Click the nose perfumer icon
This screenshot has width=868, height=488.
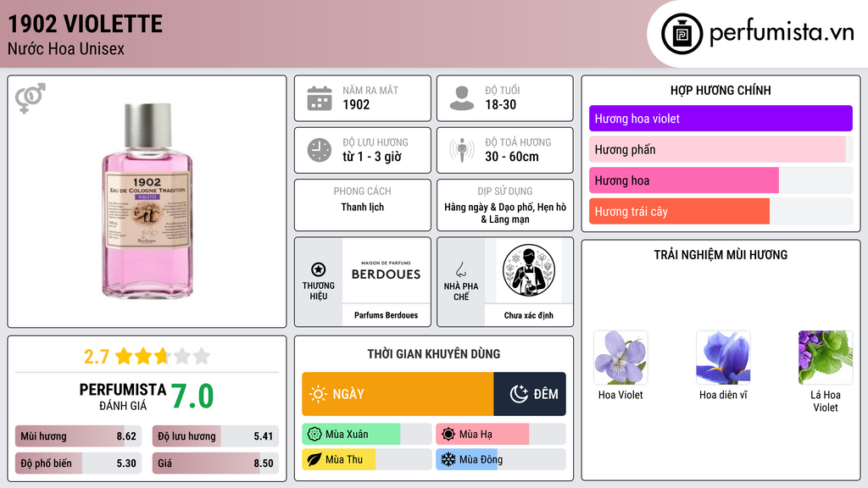click(460, 269)
